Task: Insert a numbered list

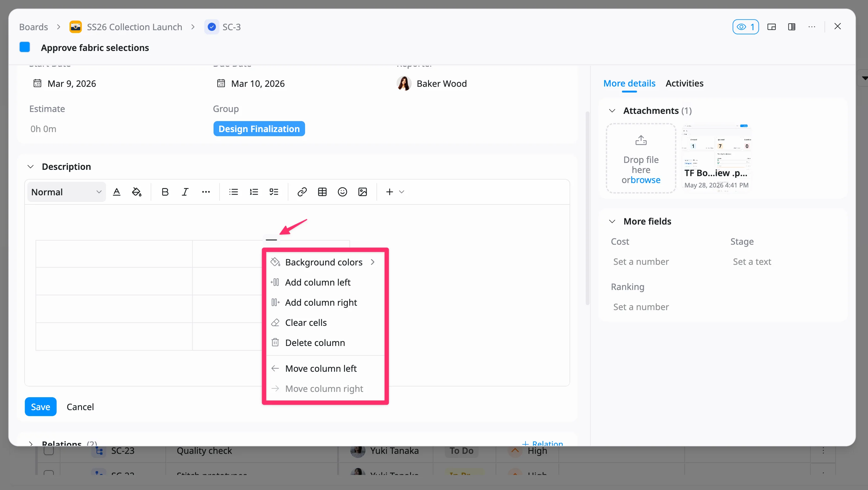Action: click(x=254, y=192)
